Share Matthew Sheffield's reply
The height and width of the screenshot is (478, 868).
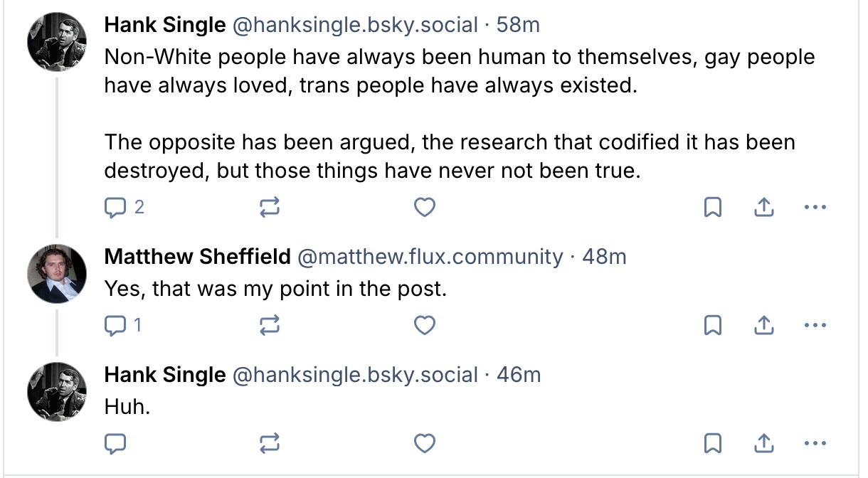tap(763, 325)
